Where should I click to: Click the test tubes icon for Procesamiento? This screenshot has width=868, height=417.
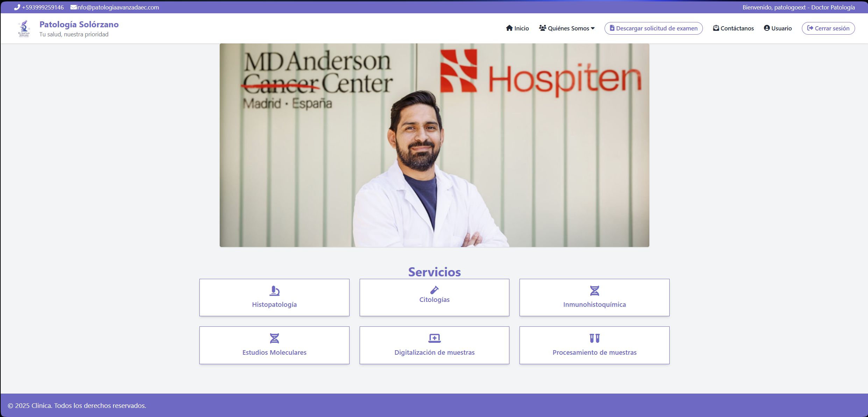click(594, 338)
